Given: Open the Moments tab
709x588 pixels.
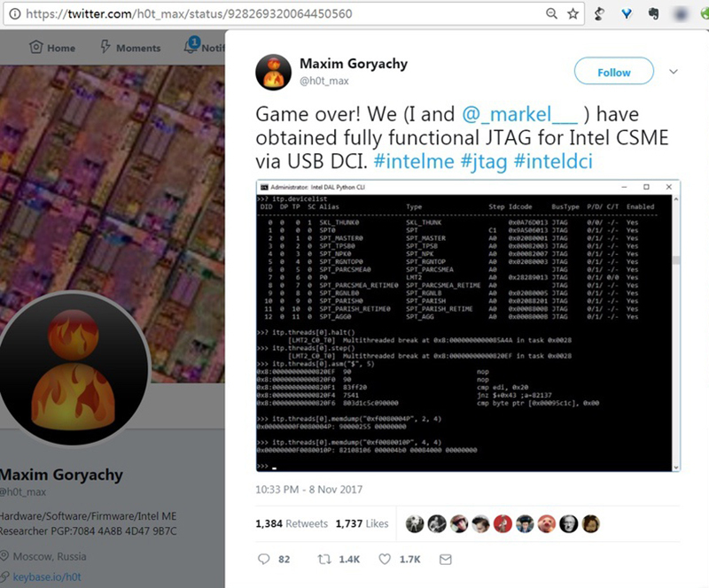Looking at the screenshot, I should point(130,48).
